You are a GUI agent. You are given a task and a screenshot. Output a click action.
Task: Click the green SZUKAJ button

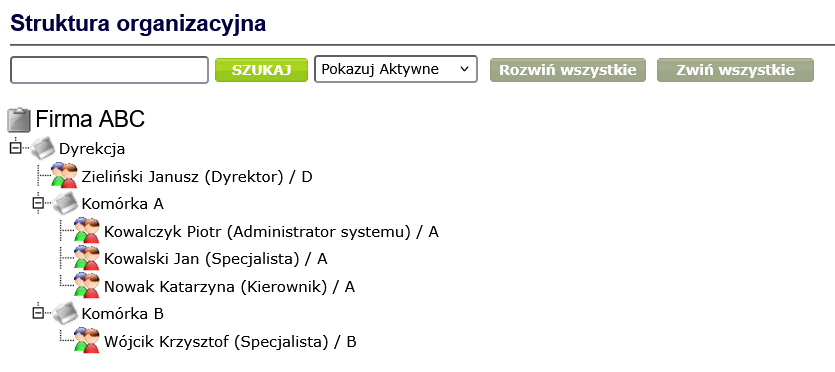tap(261, 70)
